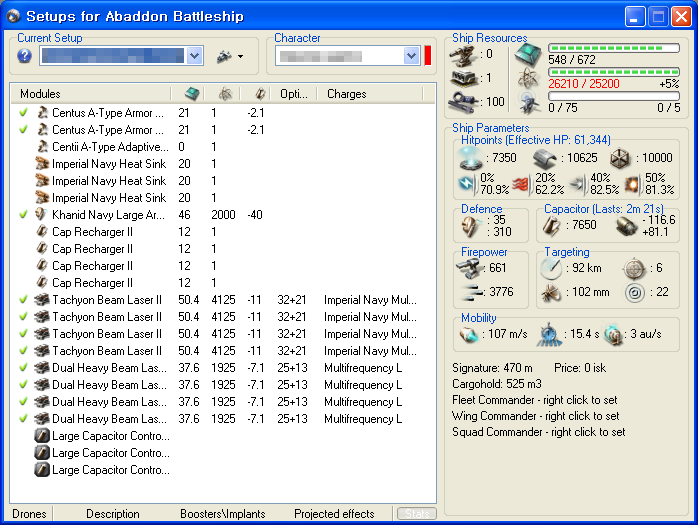
Task: Click the blue help question mark icon
Action: click(24, 56)
